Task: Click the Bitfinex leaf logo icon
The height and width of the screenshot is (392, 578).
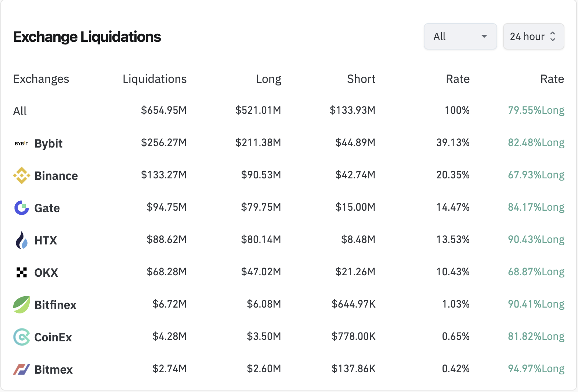Action: pyautogui.click(x=22, y=305)
